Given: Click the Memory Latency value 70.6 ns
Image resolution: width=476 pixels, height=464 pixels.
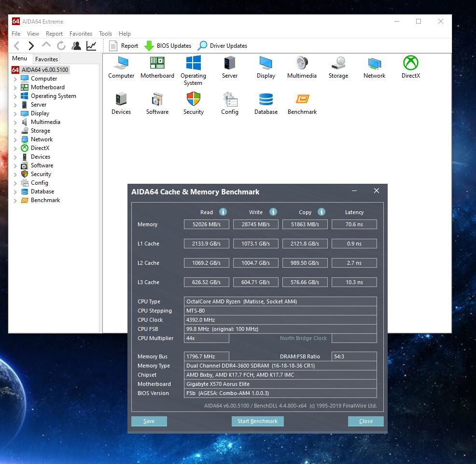Looking at the screenshot, I should coord(354,224).
